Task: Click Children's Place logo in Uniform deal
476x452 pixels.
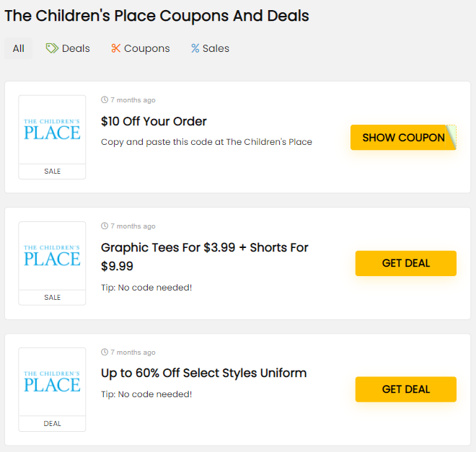Action: tap(52, 382)
